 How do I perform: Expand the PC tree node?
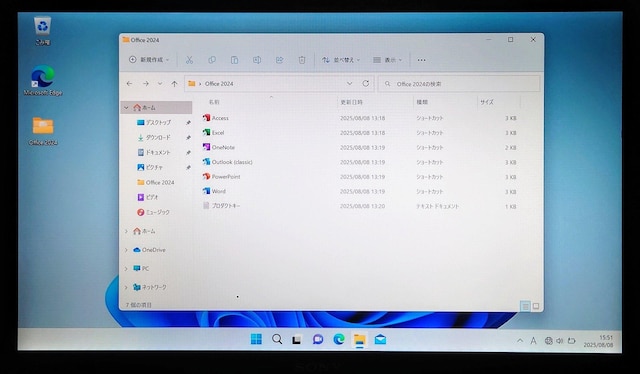[x=126, y=269]
